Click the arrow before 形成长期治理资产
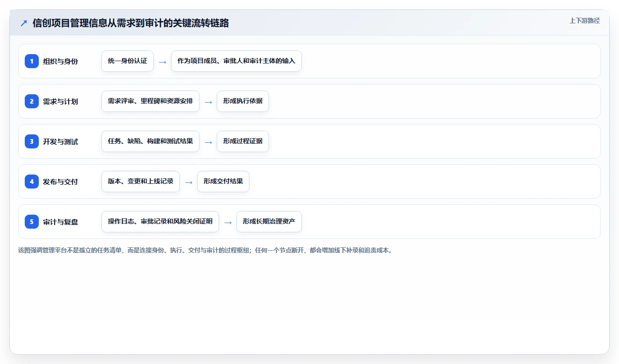The width and height of the screenshot is (619, 364). 228,222
